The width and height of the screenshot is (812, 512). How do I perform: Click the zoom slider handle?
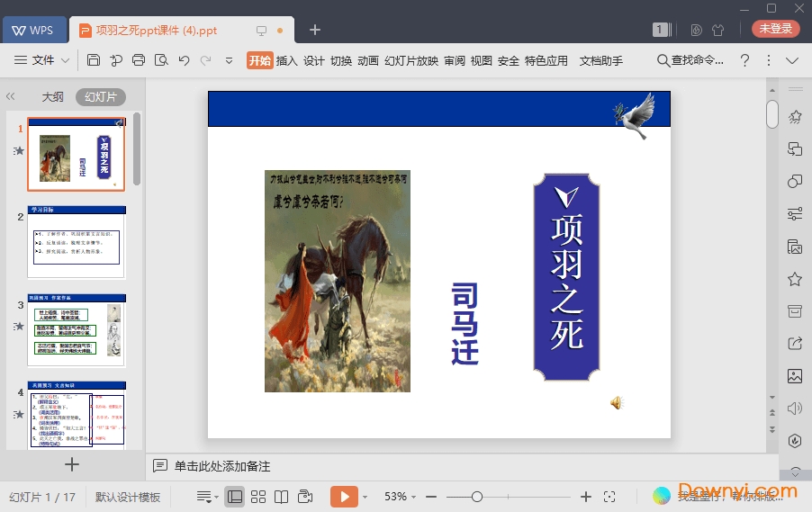point(477,497)
